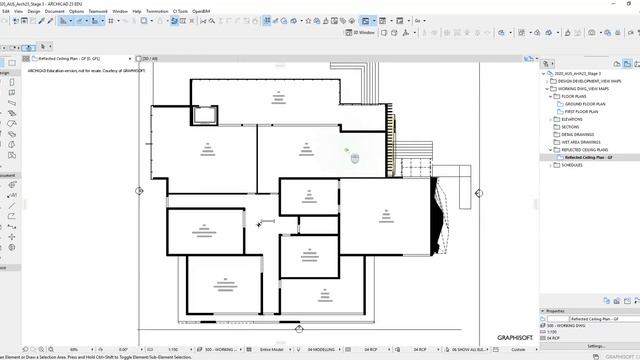Toggle the highlighted floor plan view button

[365, 21]
